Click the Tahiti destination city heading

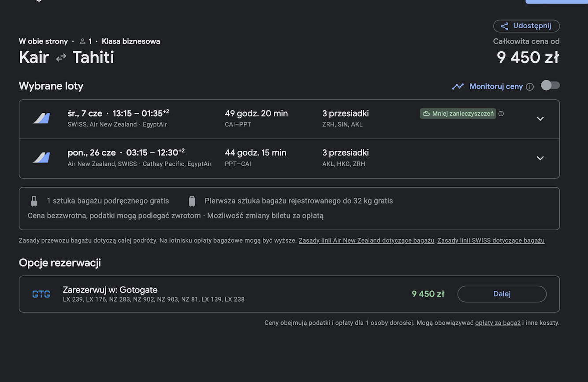click(93, 57)
